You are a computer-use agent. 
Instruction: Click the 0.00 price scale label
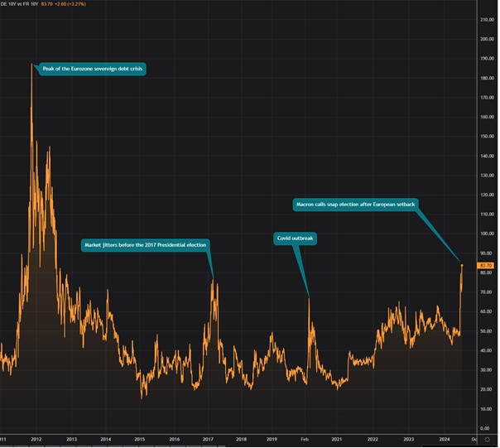point(487,428)
